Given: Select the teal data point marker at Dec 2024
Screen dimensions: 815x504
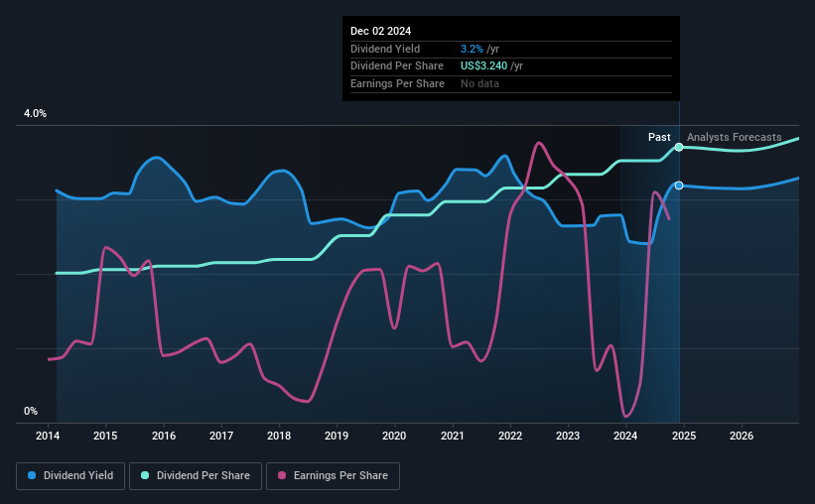Looking at the screenshot, I should 679,147.
